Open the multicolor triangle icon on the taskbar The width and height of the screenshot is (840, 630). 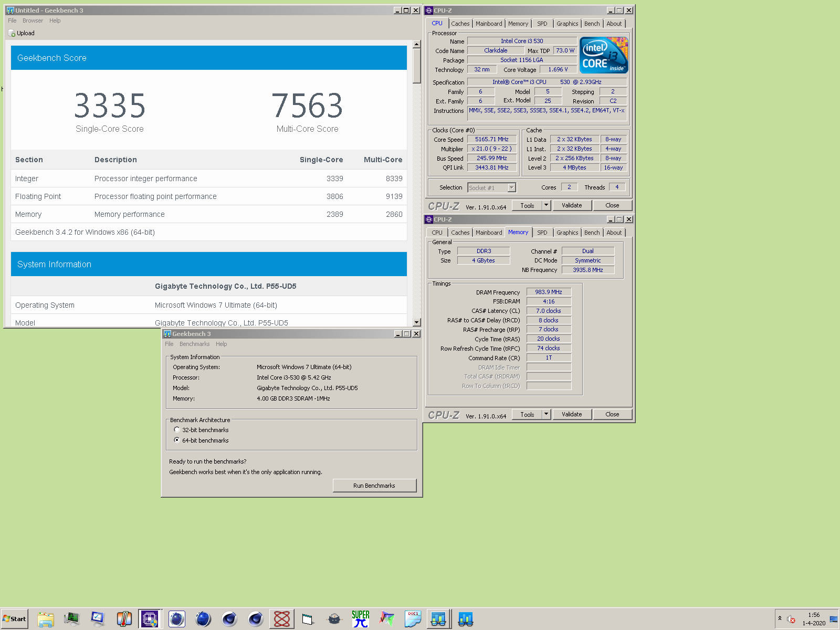(x=387, y=619)
